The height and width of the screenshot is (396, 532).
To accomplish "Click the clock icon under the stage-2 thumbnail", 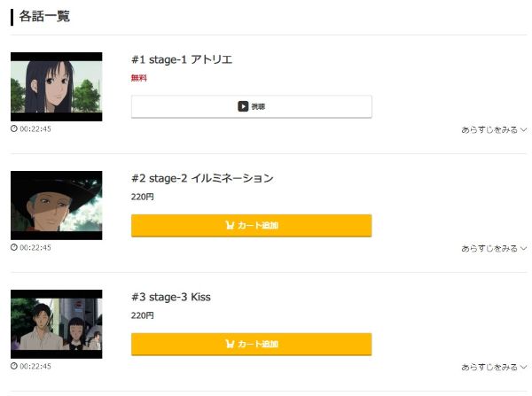I will [14, 248].
